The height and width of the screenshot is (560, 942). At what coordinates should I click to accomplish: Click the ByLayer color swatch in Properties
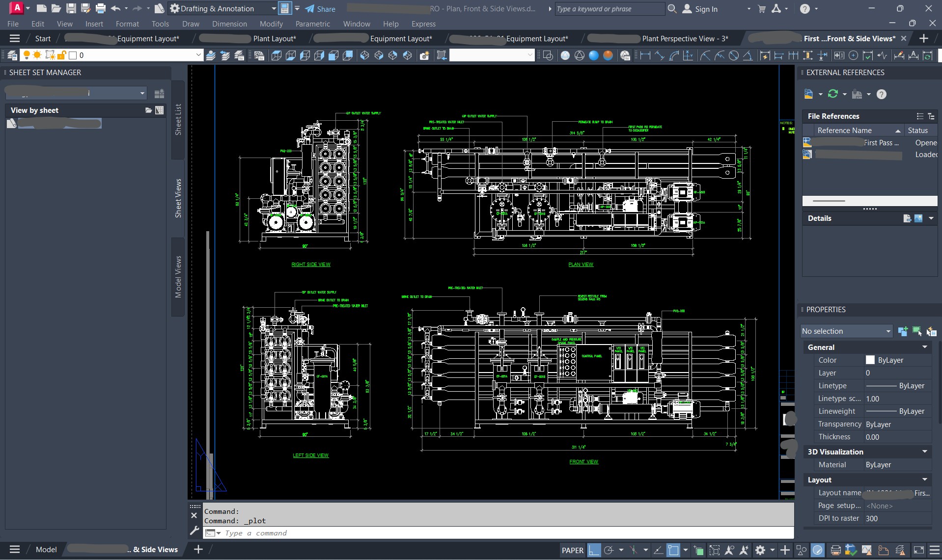point(870,360)
